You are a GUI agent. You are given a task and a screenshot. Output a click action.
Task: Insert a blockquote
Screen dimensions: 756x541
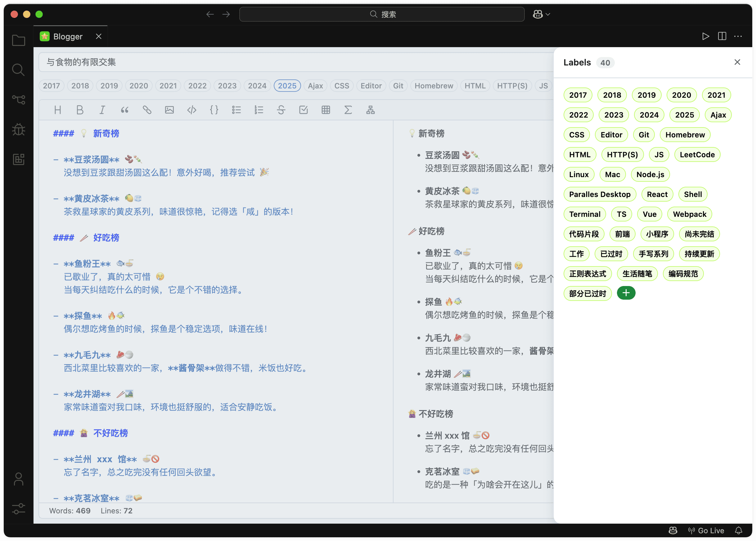point(125,110)
